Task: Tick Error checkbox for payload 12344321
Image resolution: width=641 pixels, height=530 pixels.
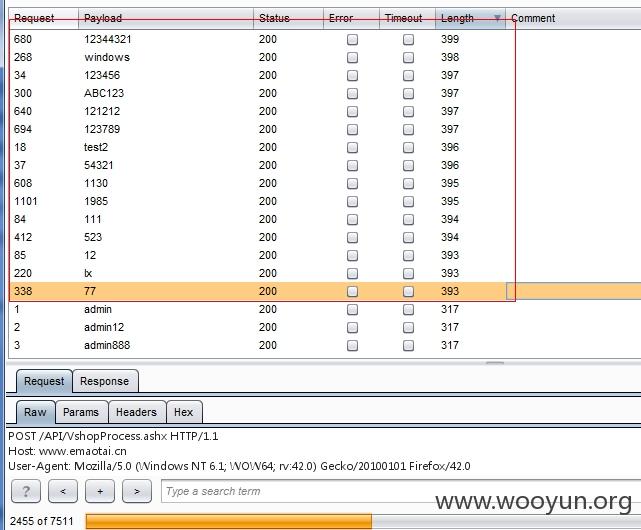Action: [x=352, y=39]
